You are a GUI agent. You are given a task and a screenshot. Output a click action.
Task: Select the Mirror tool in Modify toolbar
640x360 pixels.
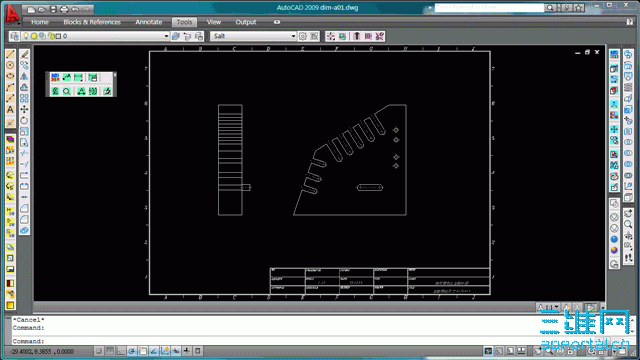click(x=24, y=76)
